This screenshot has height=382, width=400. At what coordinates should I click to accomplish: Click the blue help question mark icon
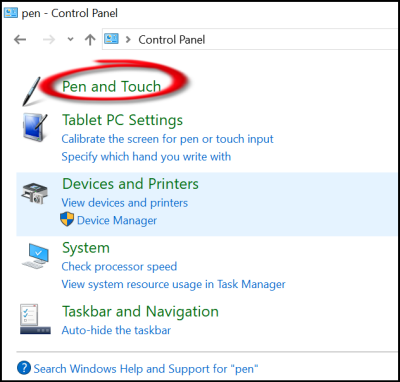(x=24, y=369)
